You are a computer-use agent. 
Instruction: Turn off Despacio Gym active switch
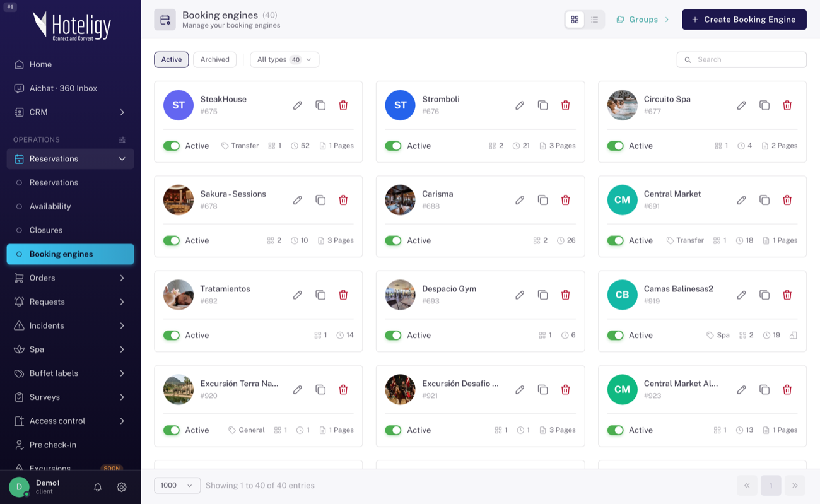coord(393,335)
